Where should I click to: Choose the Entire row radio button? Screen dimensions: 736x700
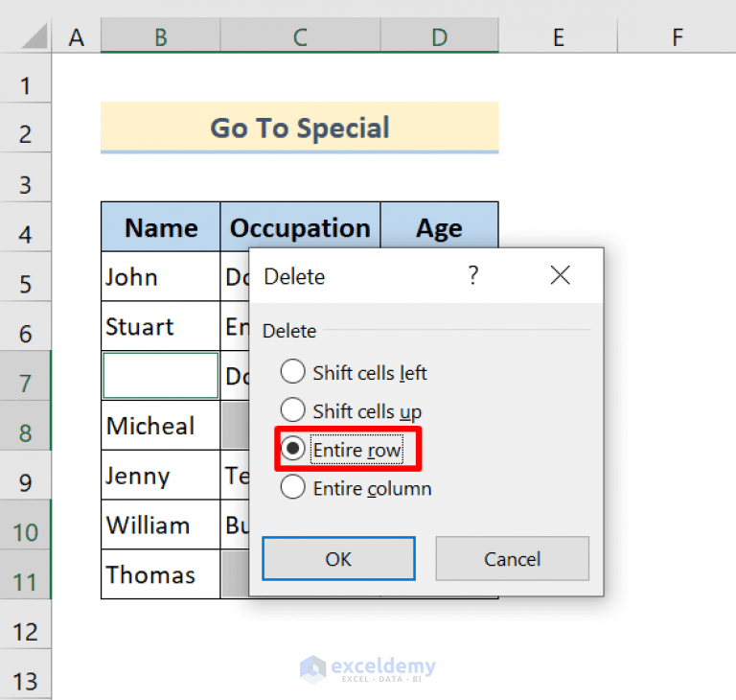[293, 449]
